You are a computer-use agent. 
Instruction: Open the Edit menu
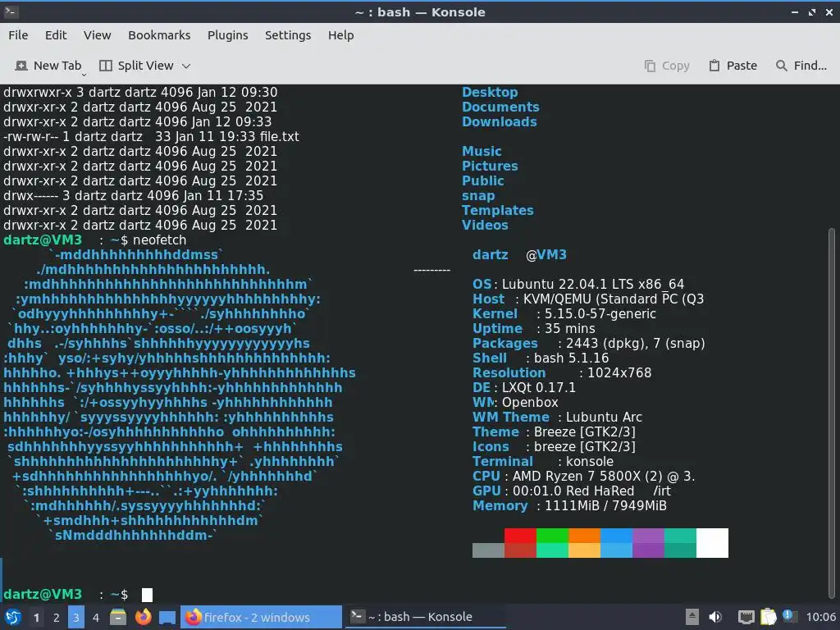tap(56, 35)
